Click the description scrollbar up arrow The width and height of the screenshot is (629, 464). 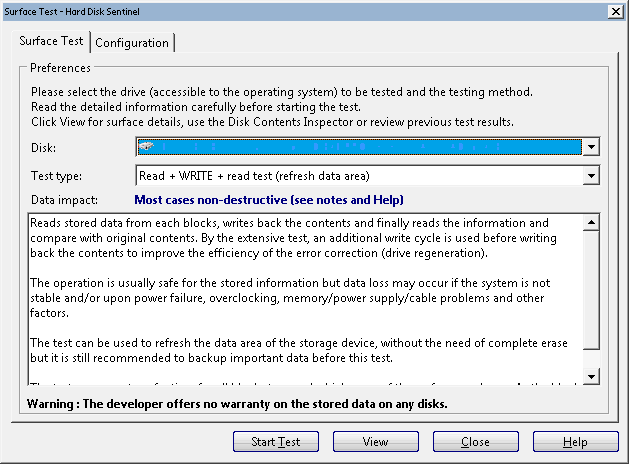pos(590,222)
